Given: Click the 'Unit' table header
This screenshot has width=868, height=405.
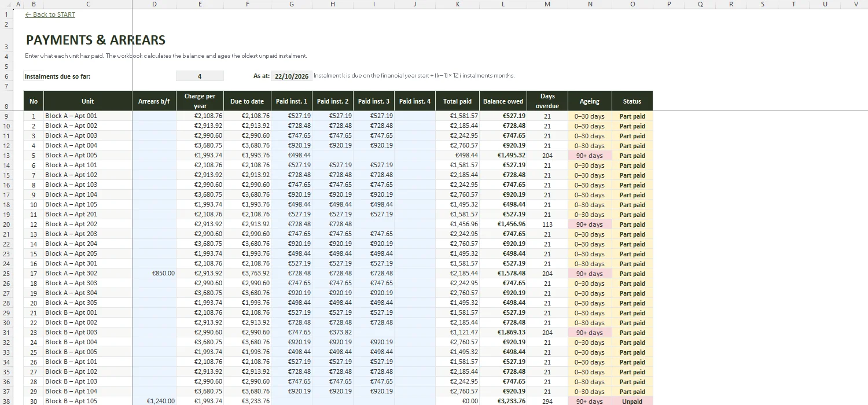Looking at the screenshot, I should point(88,101).
